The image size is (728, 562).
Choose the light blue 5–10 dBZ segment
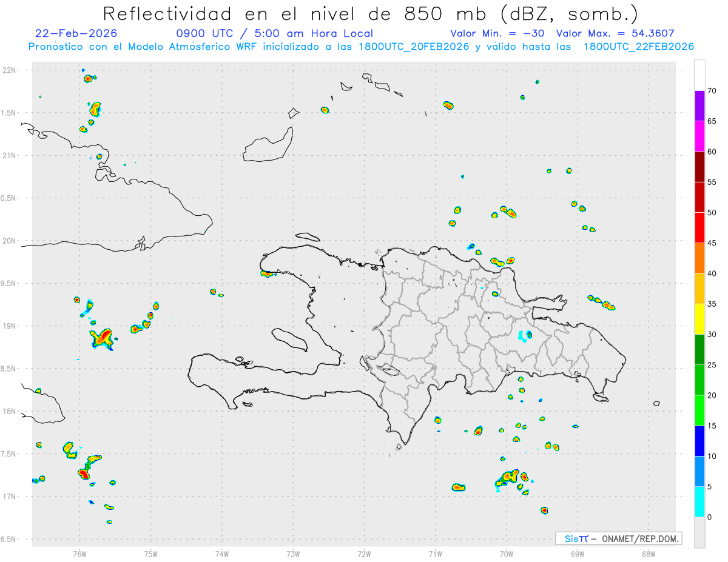(x=699, y=471)
